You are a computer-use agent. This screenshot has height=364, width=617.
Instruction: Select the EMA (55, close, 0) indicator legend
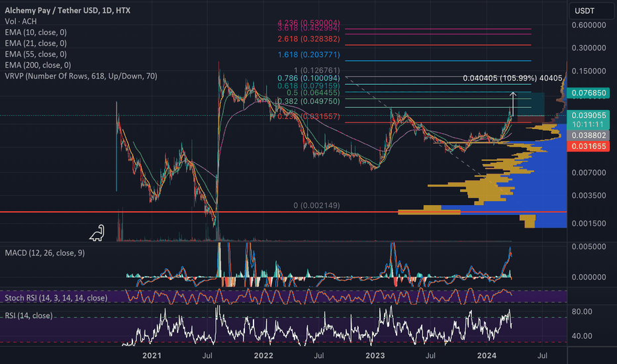pos(36,54)
